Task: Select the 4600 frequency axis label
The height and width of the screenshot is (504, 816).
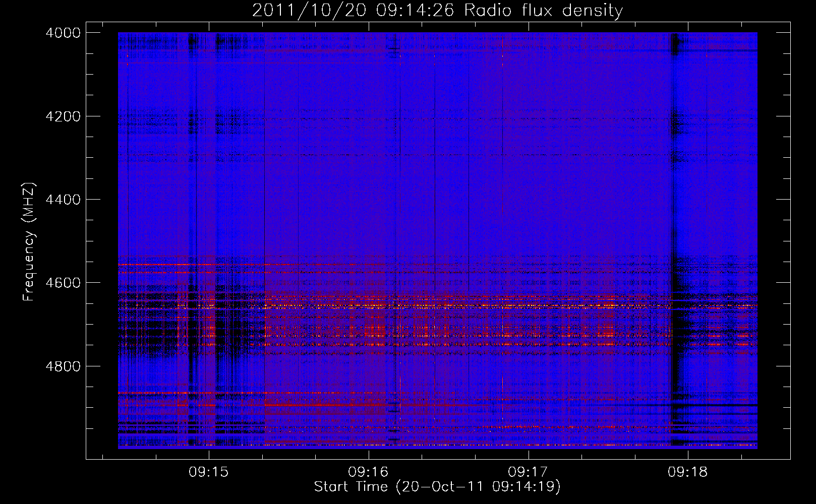Action: tap(63, 283)
